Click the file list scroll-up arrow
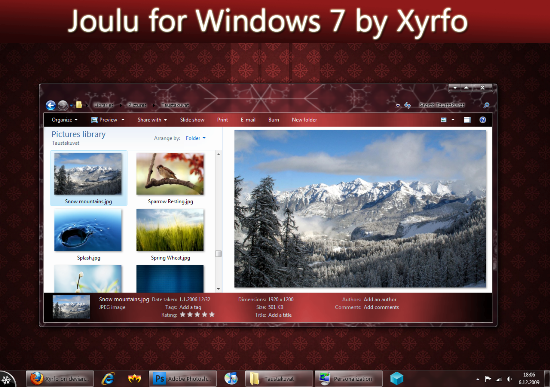550x387 pixels. click(218, 154)
